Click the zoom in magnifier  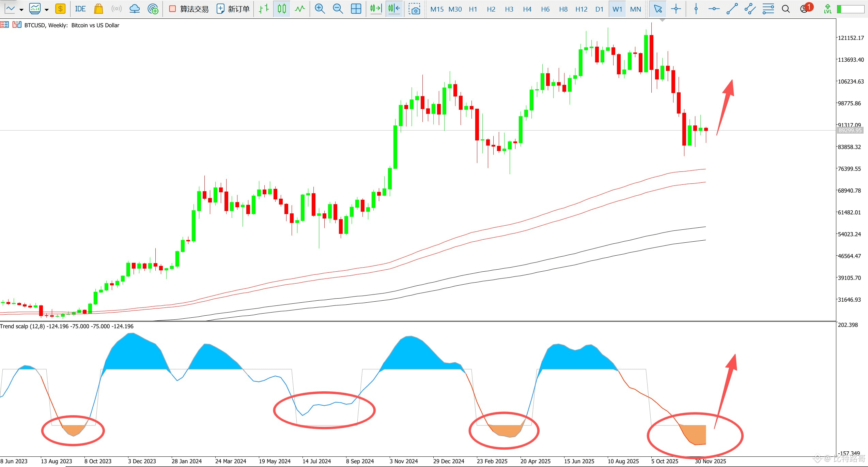(320, 9)
